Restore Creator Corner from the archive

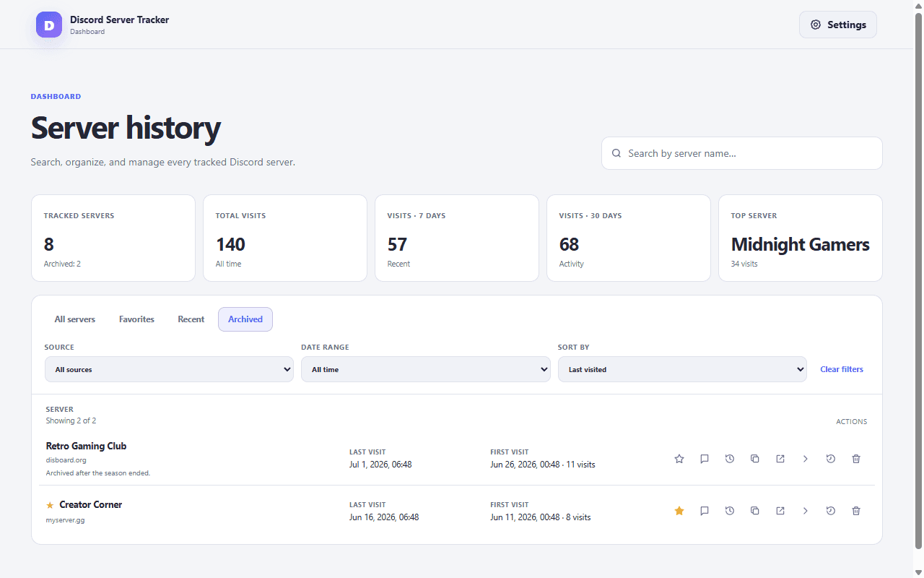pyautogui.click(x=831, y=511)
